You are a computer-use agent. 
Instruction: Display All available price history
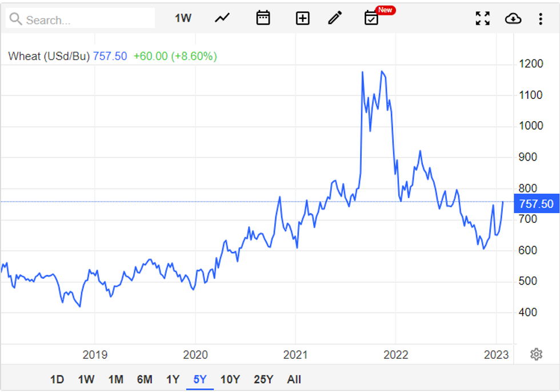pos(294,379)
